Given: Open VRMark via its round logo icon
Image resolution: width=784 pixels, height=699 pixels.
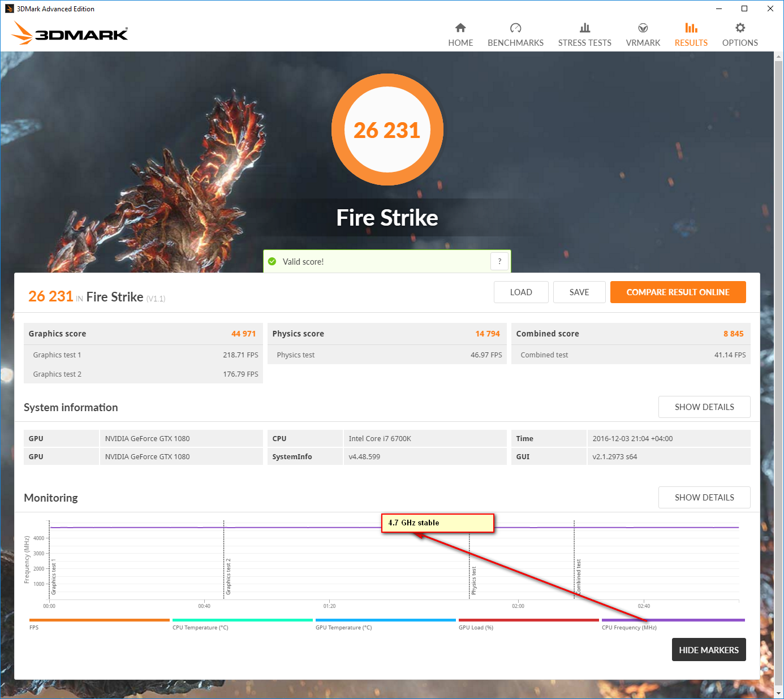Looking at the screenshot, I should point(643,28).
